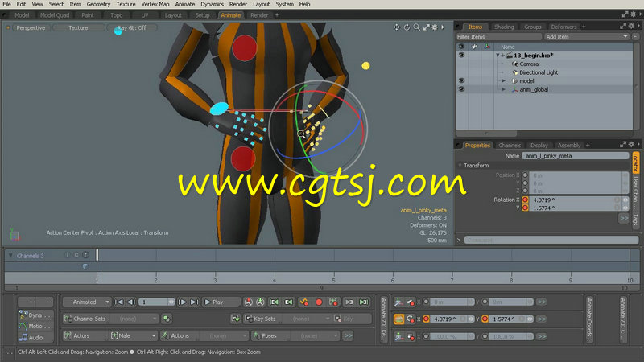
Task: Expand the anim_global item in tree
Action: click(504, 89)
